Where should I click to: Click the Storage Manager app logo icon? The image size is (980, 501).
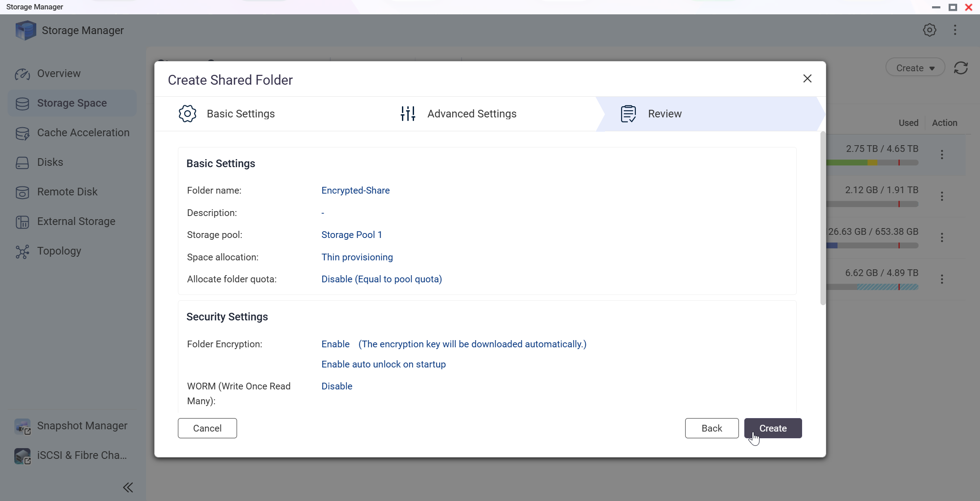click(x=26, y=30)
